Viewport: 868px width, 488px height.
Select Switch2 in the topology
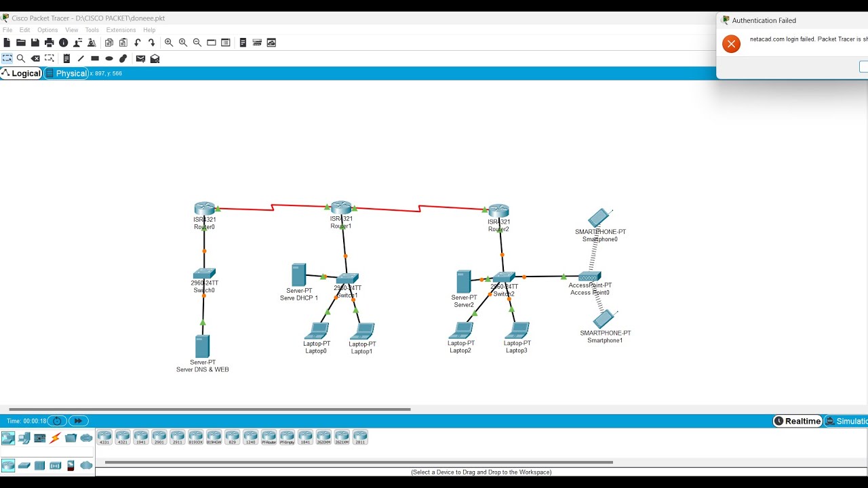click(x=504, y=277)
